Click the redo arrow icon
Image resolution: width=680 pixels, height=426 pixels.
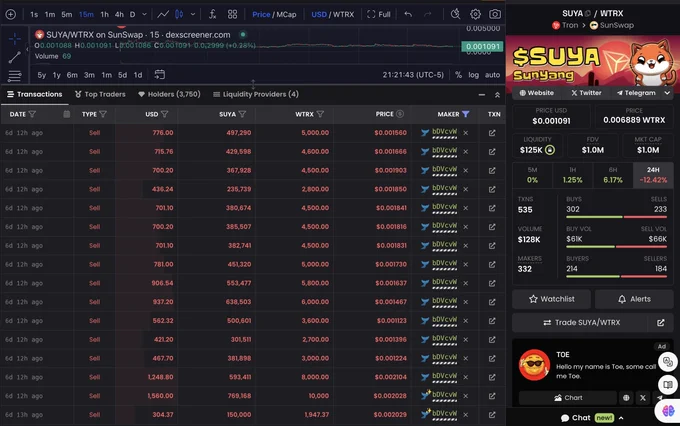coord(428,14)
